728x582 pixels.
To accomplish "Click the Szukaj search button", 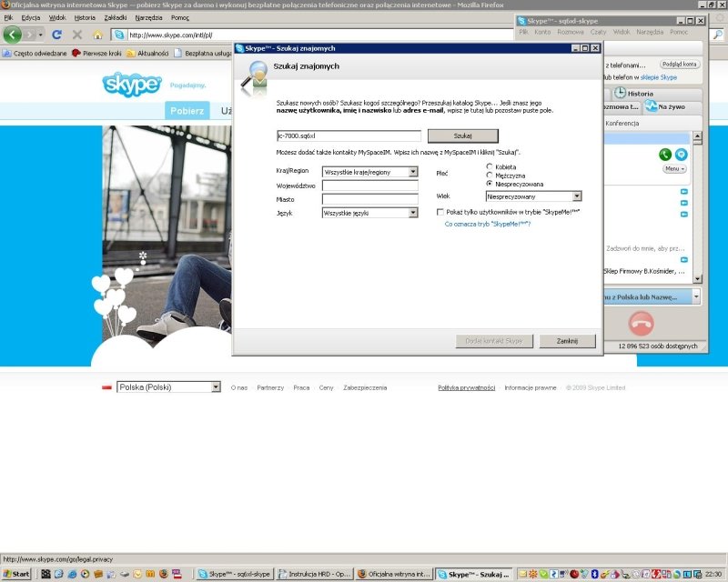I will pos(463,135).
